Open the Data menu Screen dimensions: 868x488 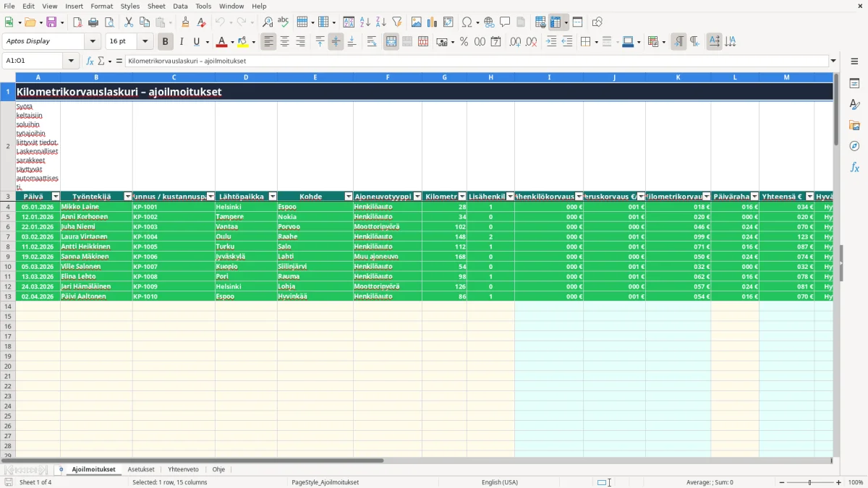[x=180, y=6]
